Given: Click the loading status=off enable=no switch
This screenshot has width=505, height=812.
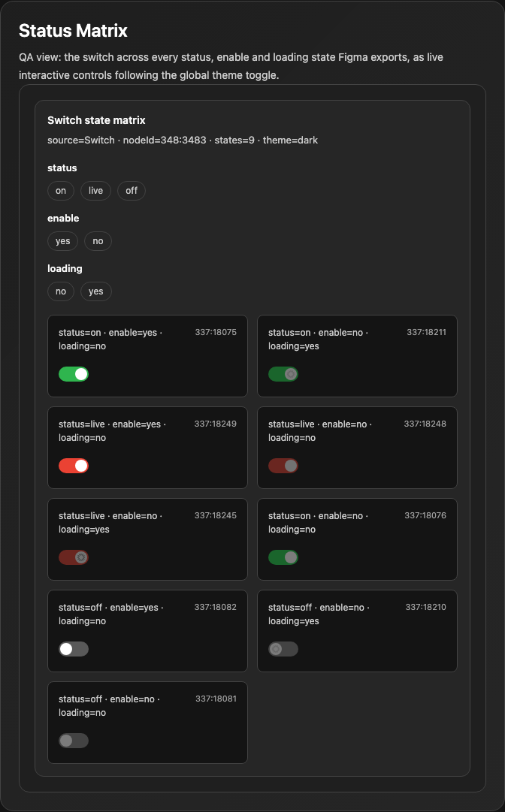Looking at the screenshot, I should (x=283, y=649).
